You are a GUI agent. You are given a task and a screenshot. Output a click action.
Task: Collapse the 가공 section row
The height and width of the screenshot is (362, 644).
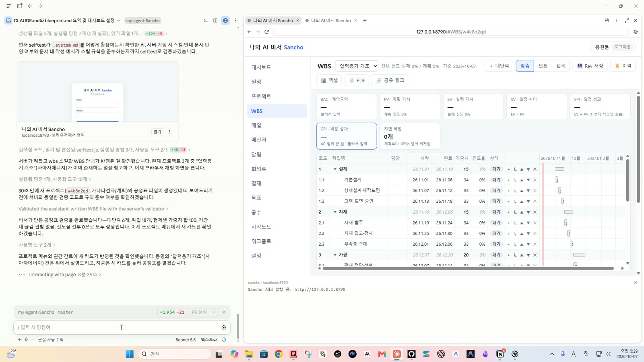tap(335, 255)
